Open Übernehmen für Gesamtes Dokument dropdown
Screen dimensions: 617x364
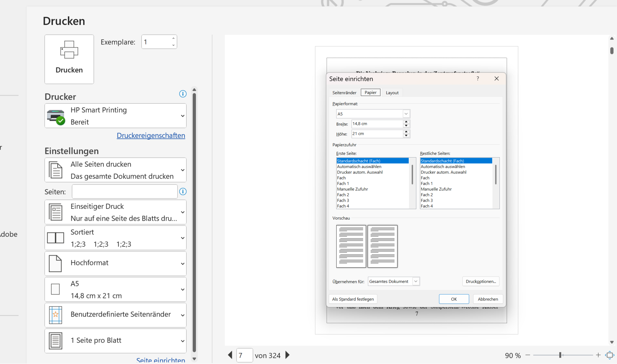pyautogui.click(x=394, y=281)
